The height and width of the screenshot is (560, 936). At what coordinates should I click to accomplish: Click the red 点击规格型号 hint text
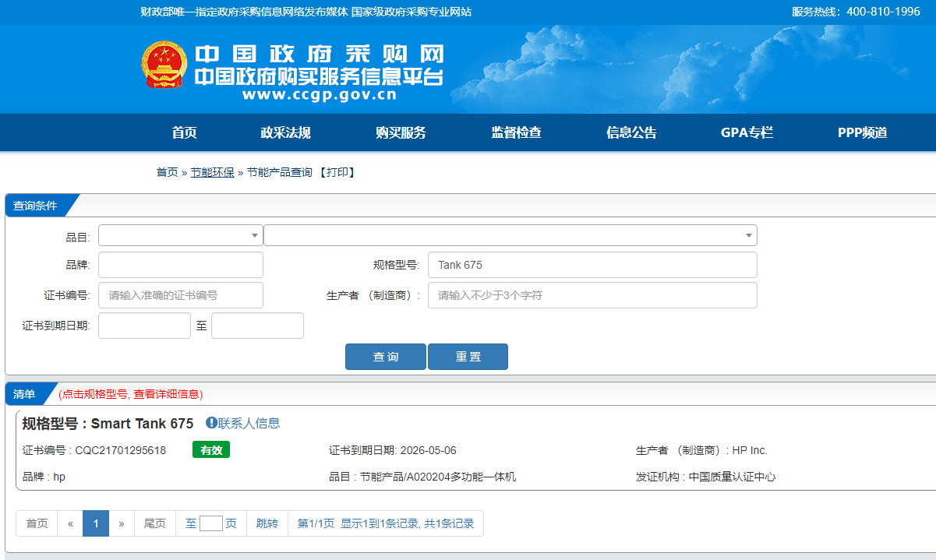click(x=131, y=394)
